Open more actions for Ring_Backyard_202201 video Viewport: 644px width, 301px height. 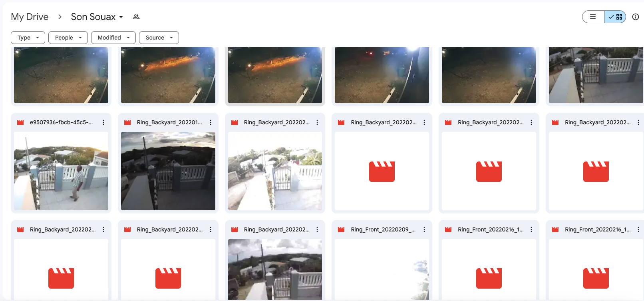pos(211,122)
